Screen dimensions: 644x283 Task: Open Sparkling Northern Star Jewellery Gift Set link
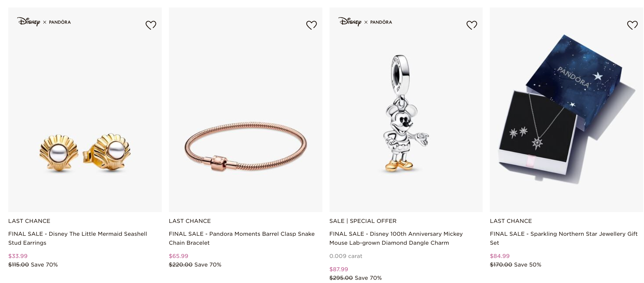563,238
